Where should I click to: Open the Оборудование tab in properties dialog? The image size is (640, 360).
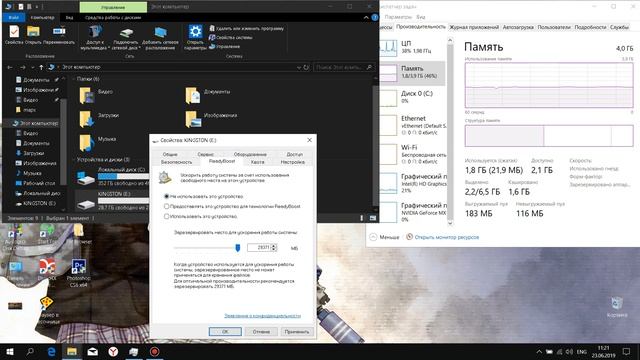click(250, 154)
